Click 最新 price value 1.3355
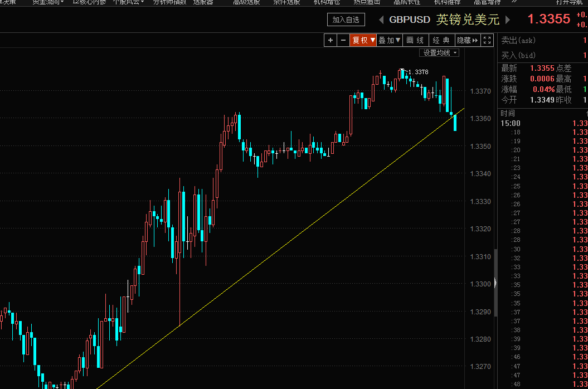This screenshot has height=389, width=588. click(x=542, y=68)
